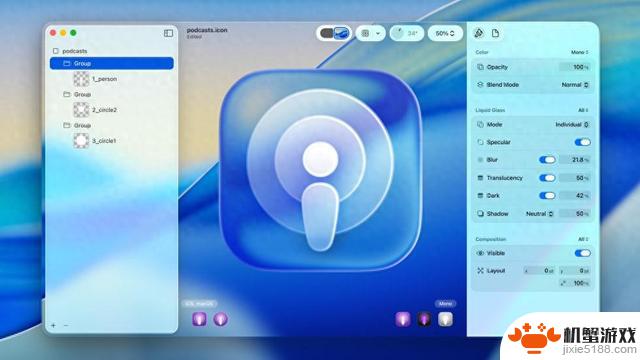
Task: Click the podcast icon artwork on canvas
Action: (320, 170)
